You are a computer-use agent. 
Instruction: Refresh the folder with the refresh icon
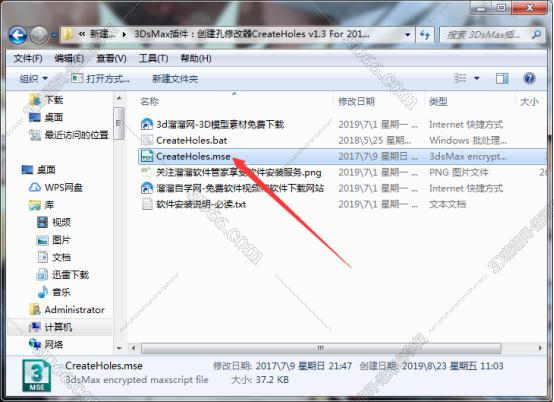pos(425,35)
